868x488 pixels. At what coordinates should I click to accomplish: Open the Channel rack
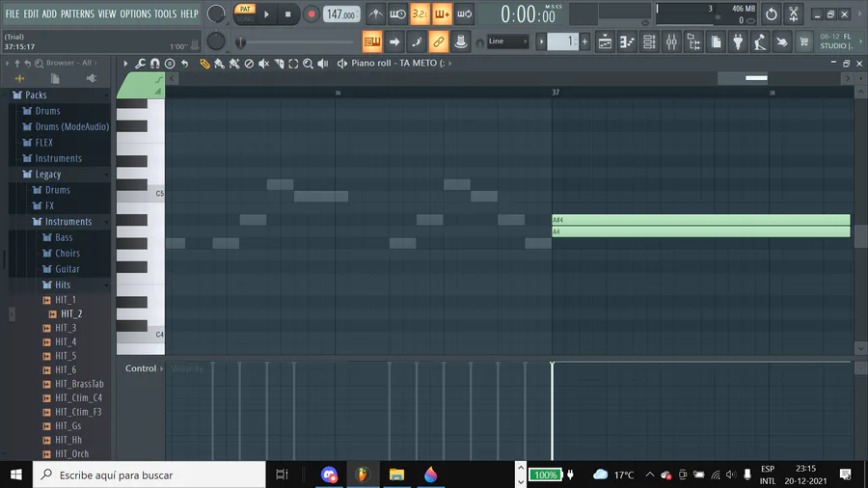(649, 41)
